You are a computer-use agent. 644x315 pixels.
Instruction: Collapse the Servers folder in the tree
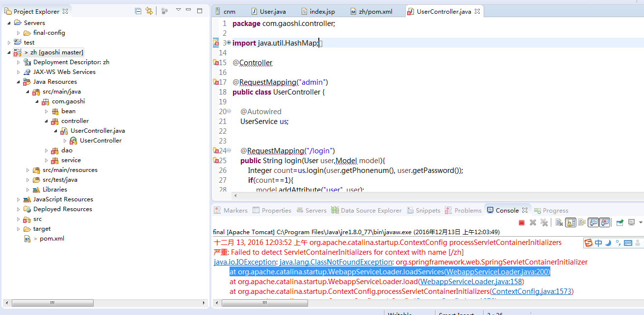(9, 23)
